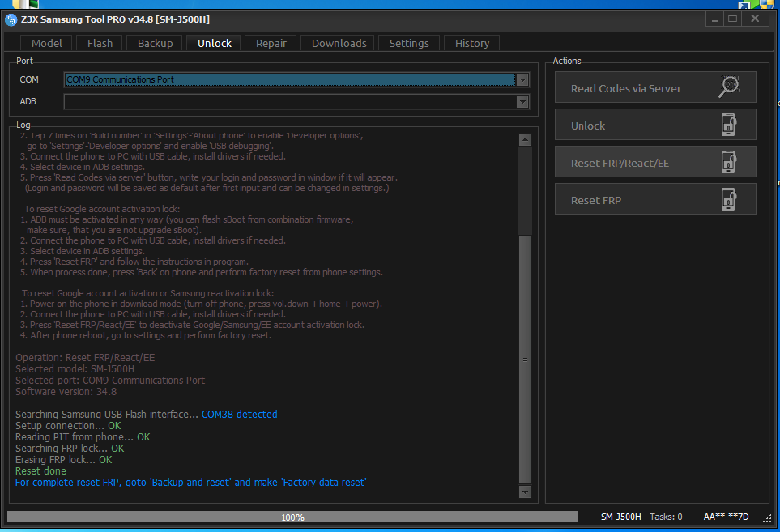The height and width of the screenshot is (532, 780).
Task: Click 'Selected model: SM-J500H' log line
Action: [x=75, y=369]
